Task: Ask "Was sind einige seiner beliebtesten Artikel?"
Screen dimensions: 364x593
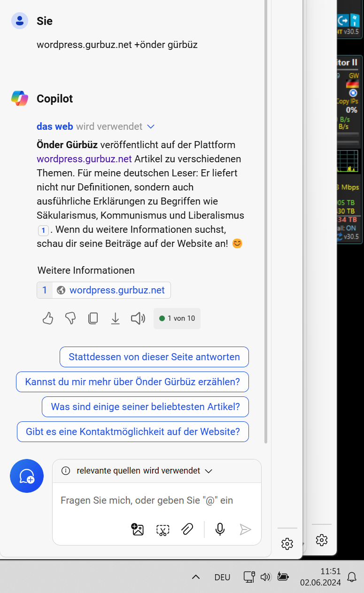Action: pos(145,407)
